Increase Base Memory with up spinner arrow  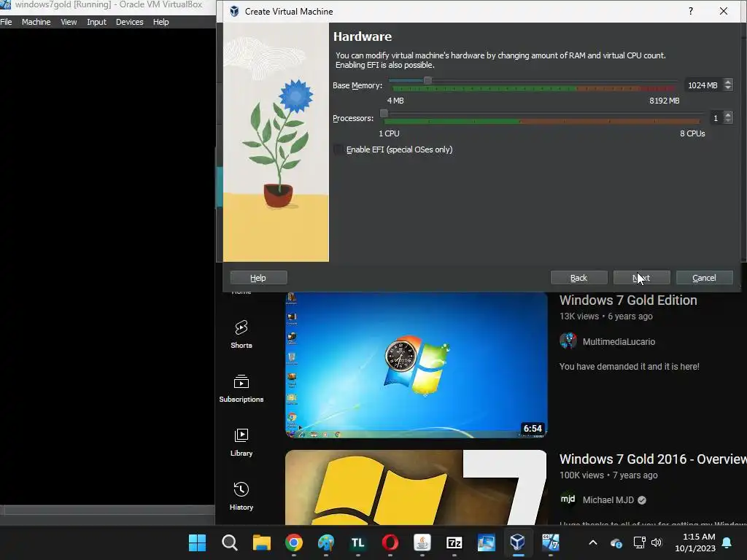click(x=727, y=82)
